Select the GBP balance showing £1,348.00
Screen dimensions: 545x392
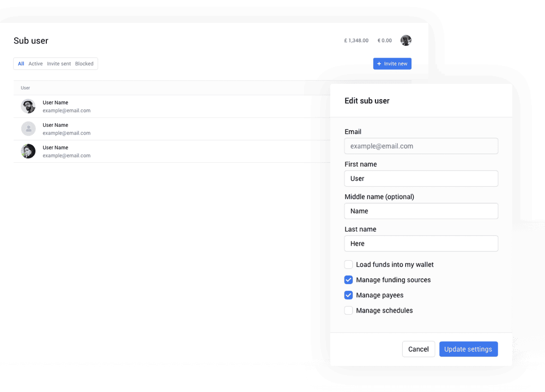coord(356,40)
